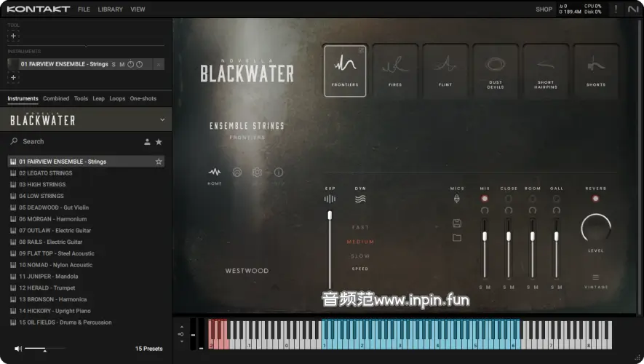The width and height of the screenshot is (644, 364).
Task: Click the octave down arrow beside the keyboard
Action: (182, 341)
